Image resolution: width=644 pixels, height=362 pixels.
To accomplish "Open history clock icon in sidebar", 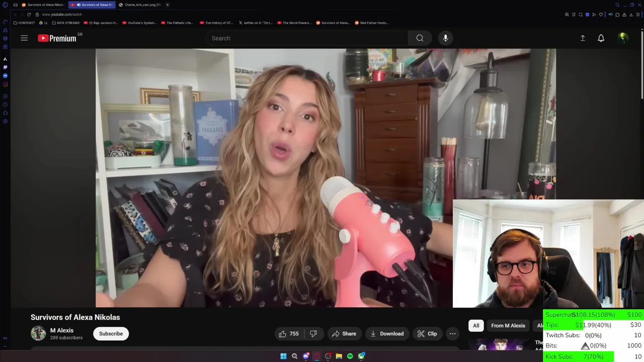I will tap(5, 105).
